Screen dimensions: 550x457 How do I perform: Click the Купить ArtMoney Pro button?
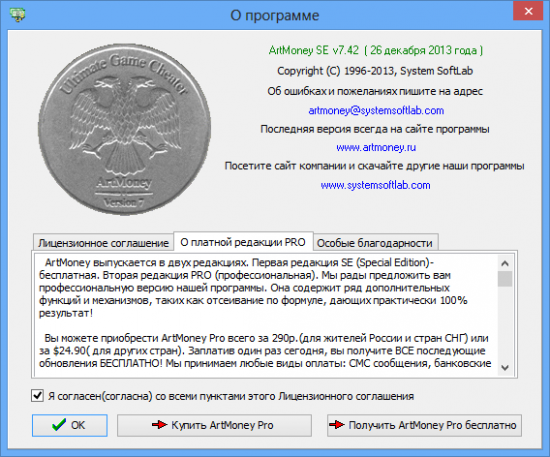(214, 425)
